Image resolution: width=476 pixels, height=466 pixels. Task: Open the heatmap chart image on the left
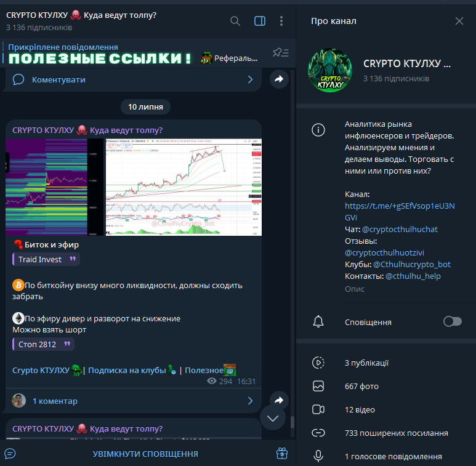tap(55, 187)
